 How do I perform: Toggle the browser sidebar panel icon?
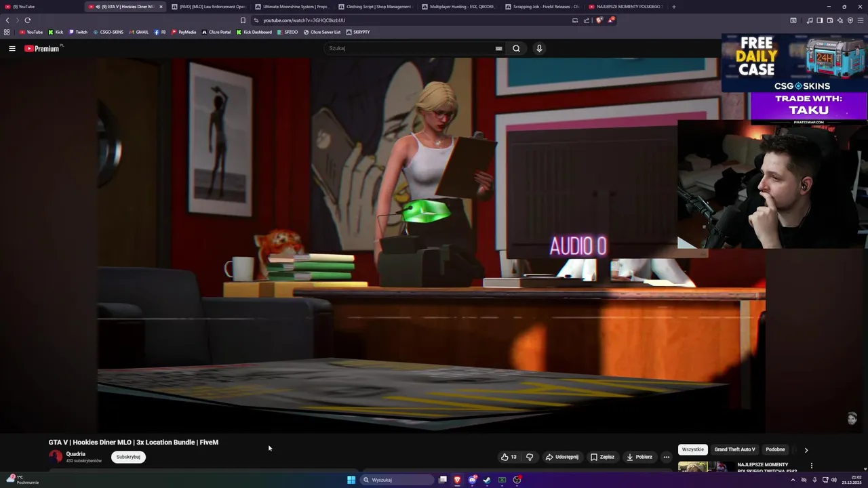click(x=820, y=20)
